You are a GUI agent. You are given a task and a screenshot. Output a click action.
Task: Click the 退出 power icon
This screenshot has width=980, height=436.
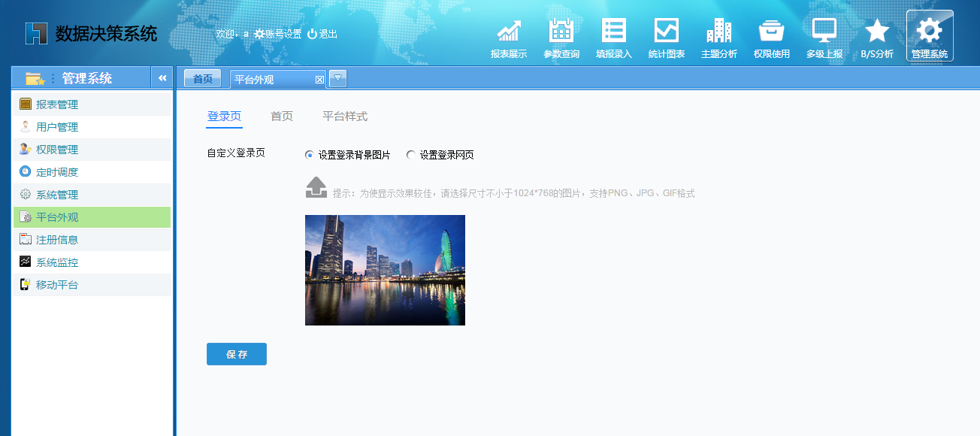click(312, 34)
